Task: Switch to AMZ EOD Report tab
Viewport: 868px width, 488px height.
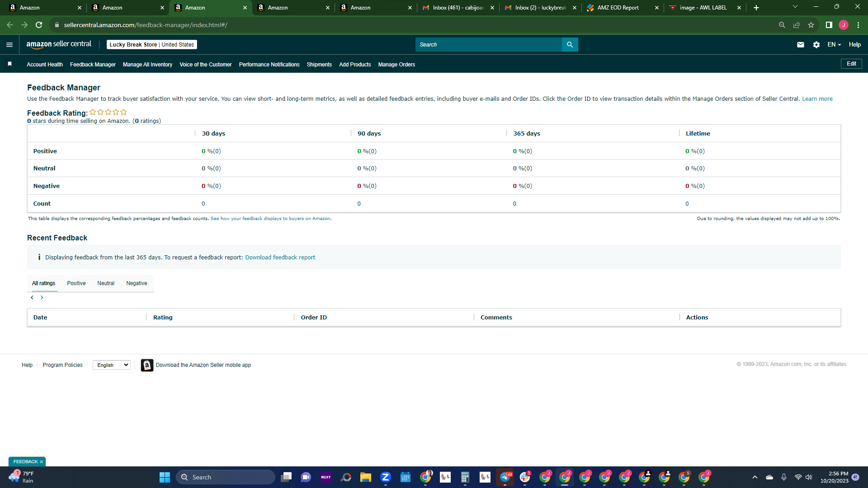Action: point(623,8)
